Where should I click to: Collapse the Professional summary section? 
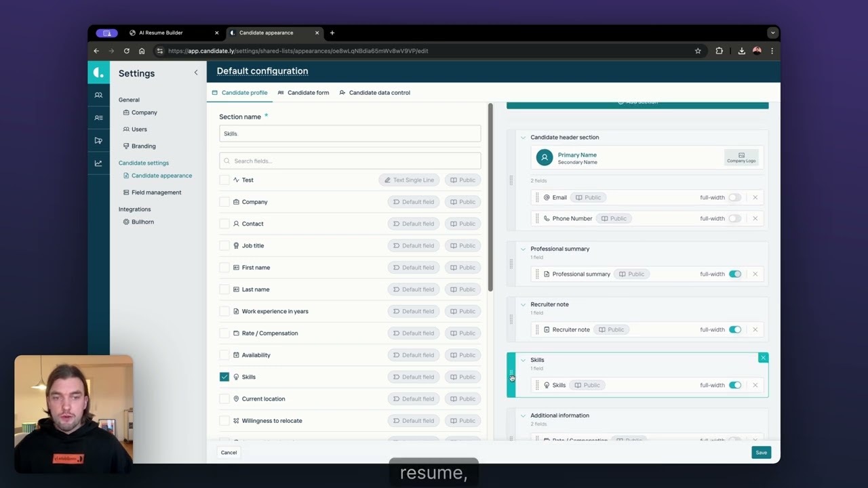(523, 249)
